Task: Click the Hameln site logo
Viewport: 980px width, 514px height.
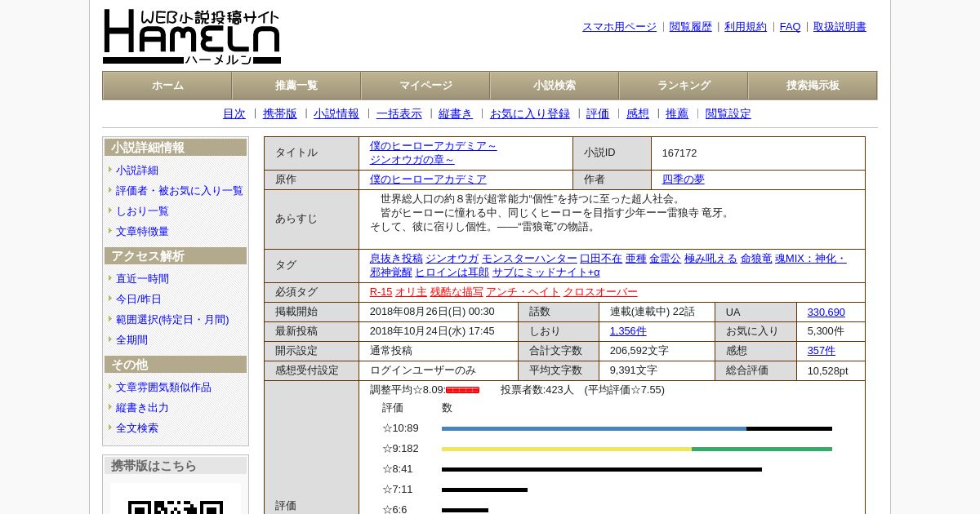Action: [192, 37]
